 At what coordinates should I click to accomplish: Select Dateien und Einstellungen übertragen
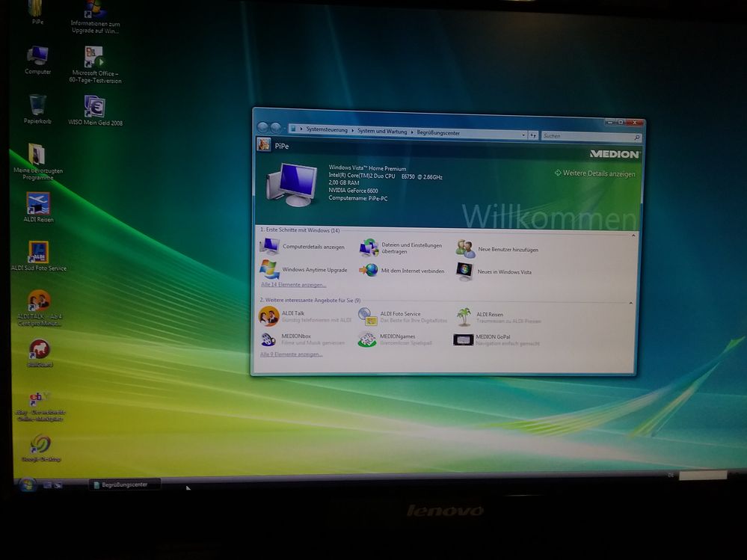pyautogui.click(x=411, y=248)
